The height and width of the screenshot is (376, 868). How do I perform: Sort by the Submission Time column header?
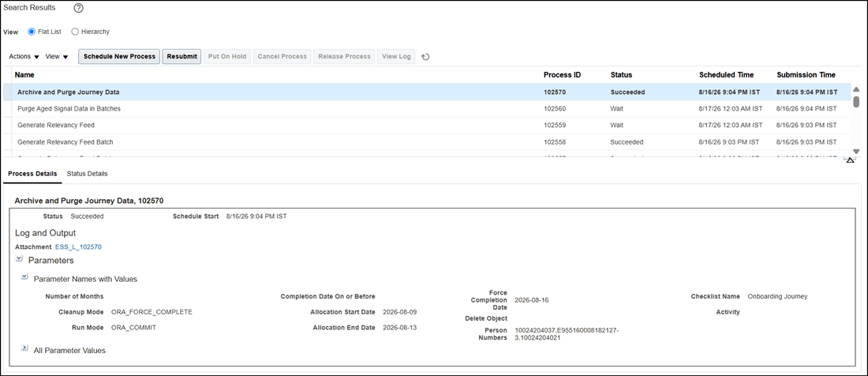click(806, 75)
